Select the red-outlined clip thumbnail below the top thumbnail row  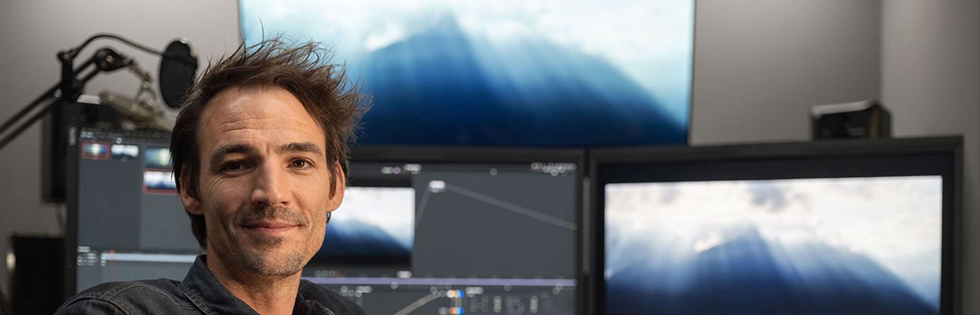160,181
